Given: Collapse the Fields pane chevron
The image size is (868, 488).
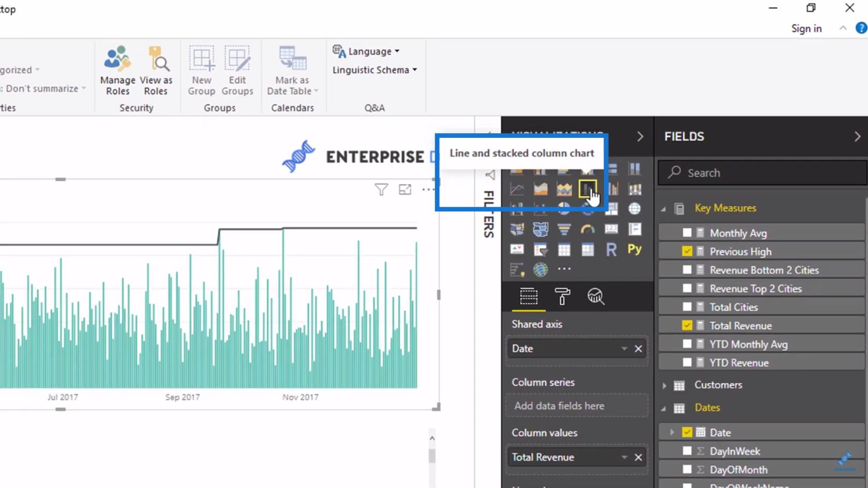Looking at the screenshot, I should point(857,136).
